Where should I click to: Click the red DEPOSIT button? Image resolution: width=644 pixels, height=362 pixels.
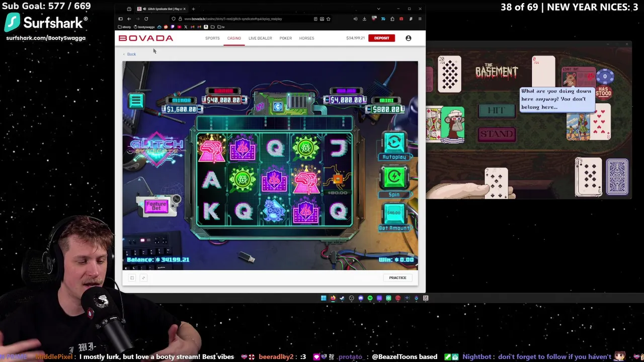click(381, 38)
